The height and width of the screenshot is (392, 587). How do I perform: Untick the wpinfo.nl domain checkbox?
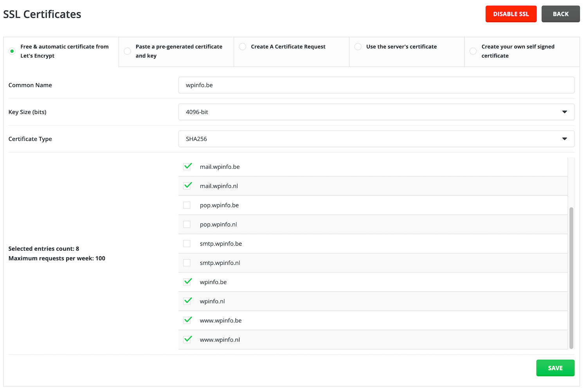pyautogui.click(x=187, y=301)
